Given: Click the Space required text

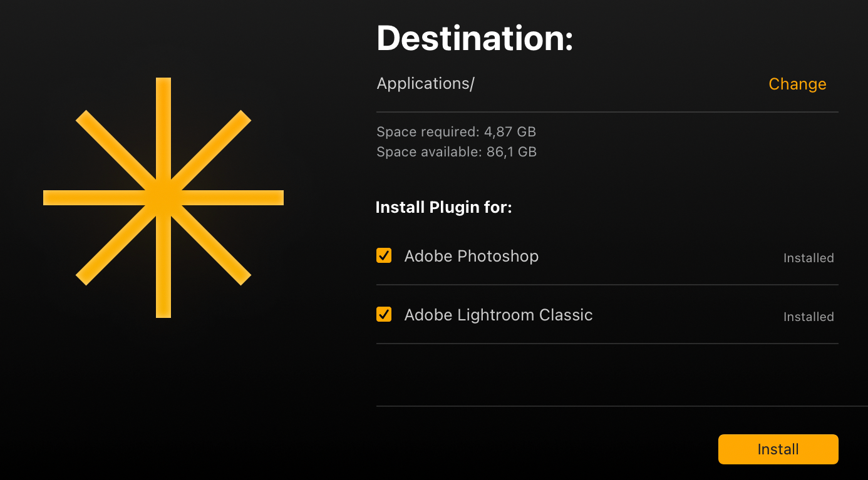Looking at the screenshot, I should point(456,132).
